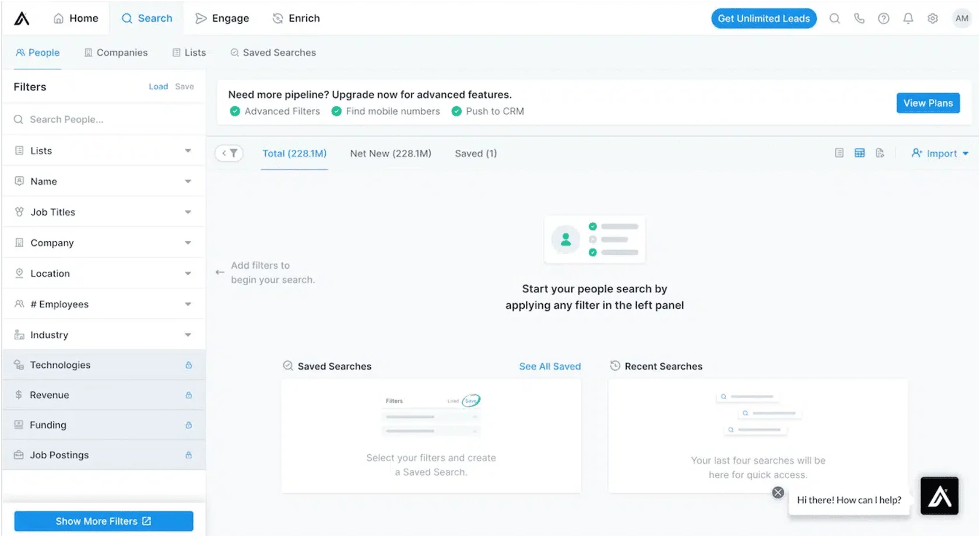Click the Load filters link
This screenshot has height=537, width=980.
point(158,87)
